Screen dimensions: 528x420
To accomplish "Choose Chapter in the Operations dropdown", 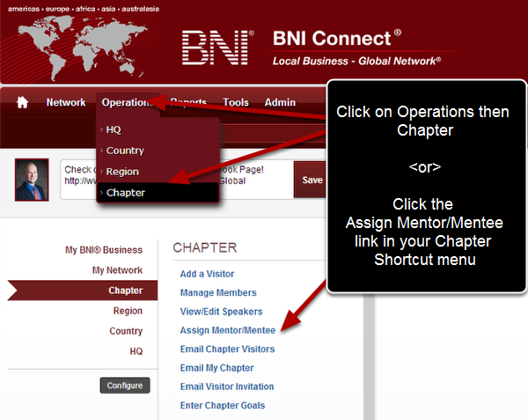I will coord(125,193).
